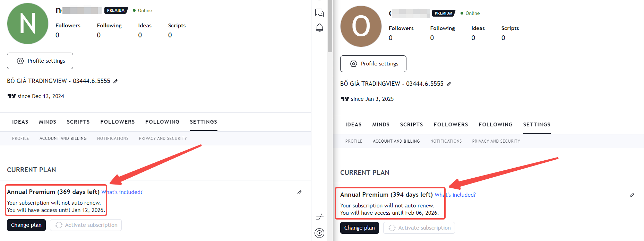Open PRIVACY AND SECURITY sub-tab in left panel
Screen dimensions: 644x241
point(163,139)
